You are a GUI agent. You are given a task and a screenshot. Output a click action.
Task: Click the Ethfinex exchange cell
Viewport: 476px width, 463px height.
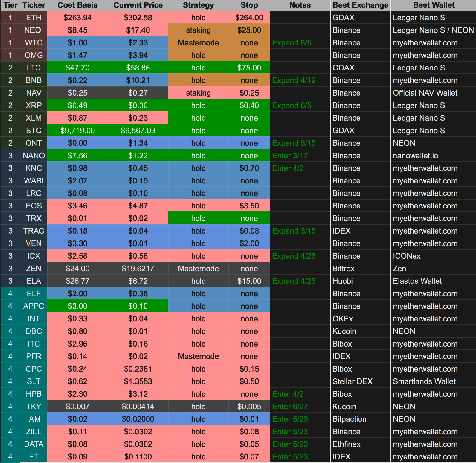[361, 444]
